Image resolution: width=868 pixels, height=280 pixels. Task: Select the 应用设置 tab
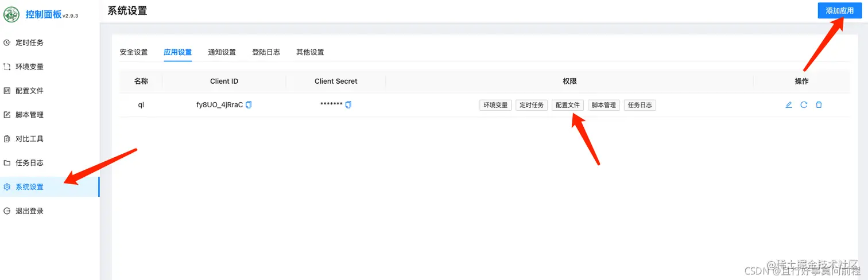click(178, 52)
